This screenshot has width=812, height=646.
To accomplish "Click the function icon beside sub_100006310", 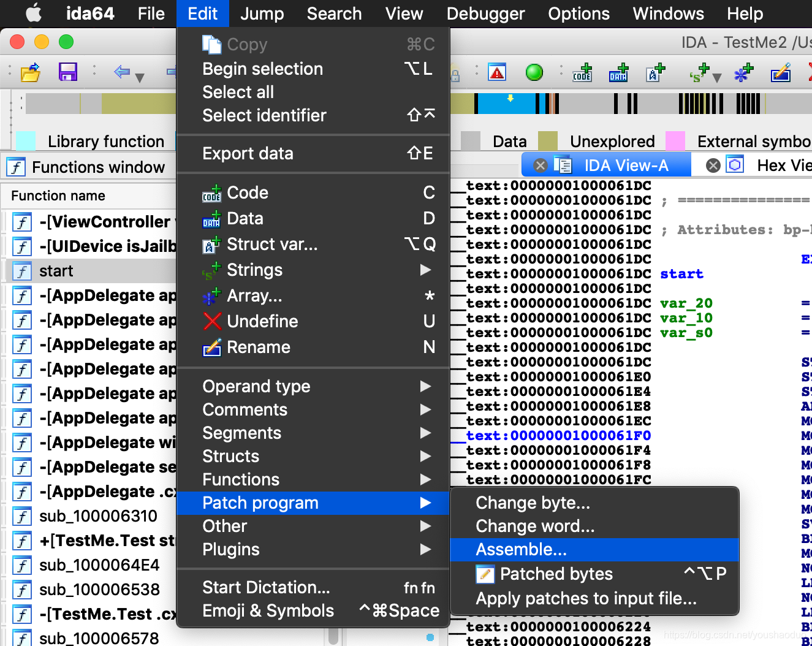I will [22, 516].
